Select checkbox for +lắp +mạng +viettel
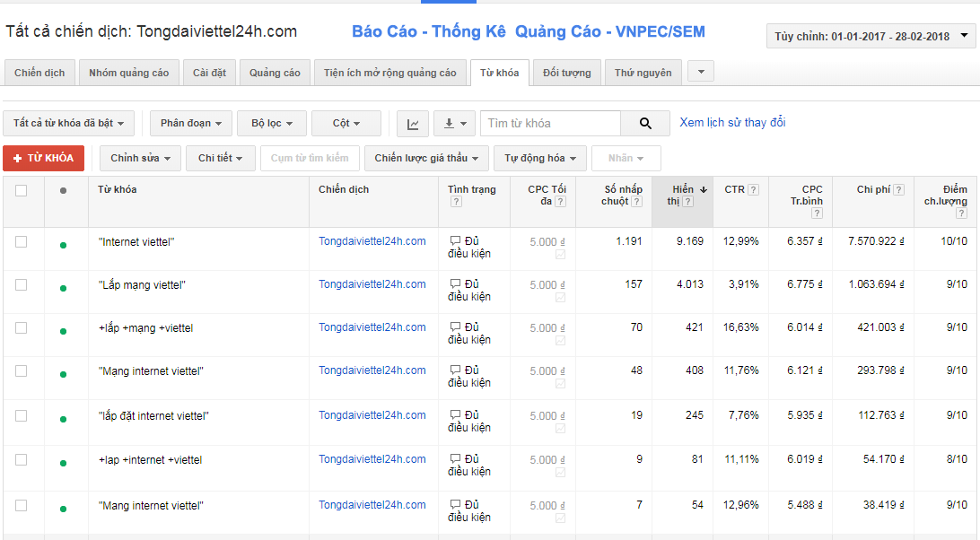The width and height of the screenshot is (980, 540). (x=22, y=327)
